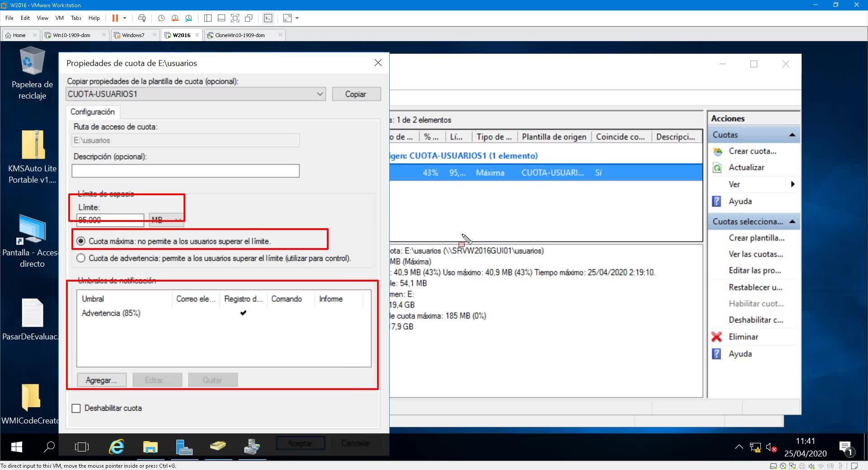Click the VMware suspend (pause) icon

[x=115, y=18]
